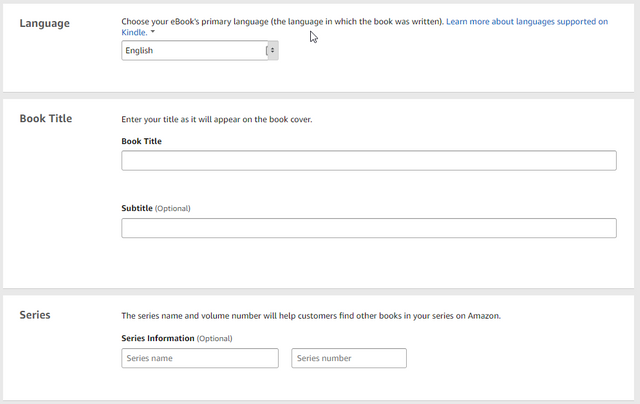
Task: Click the Book Title section heading on the left
Action: pyautogui.click(x=46, y=118)
